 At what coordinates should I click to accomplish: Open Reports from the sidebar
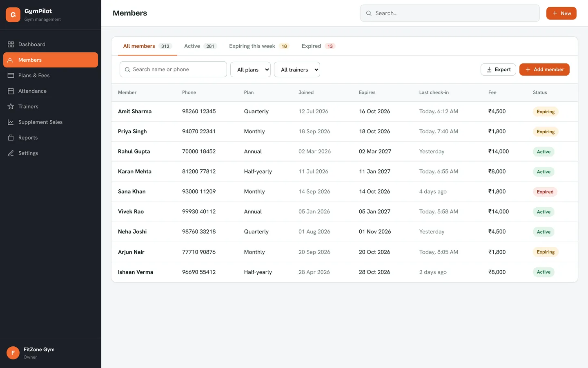tap(51, 137)
